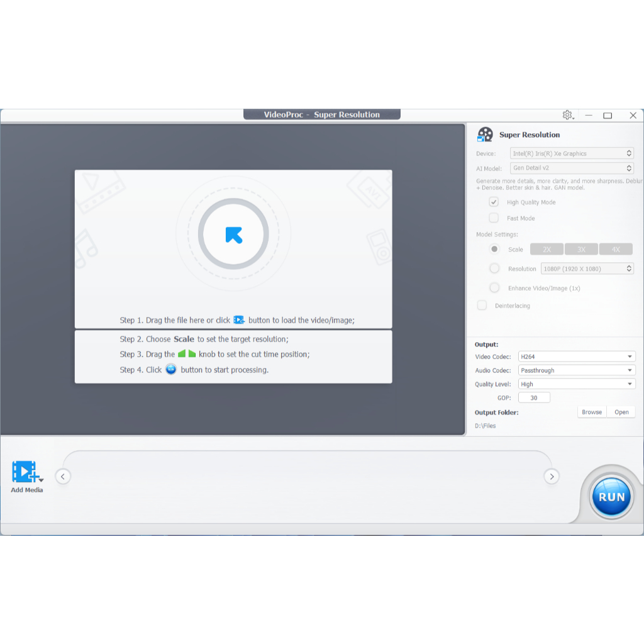Enable Fast Mode checkbox
The height and width of the screenshot is (644, 644).
point(494,218)
